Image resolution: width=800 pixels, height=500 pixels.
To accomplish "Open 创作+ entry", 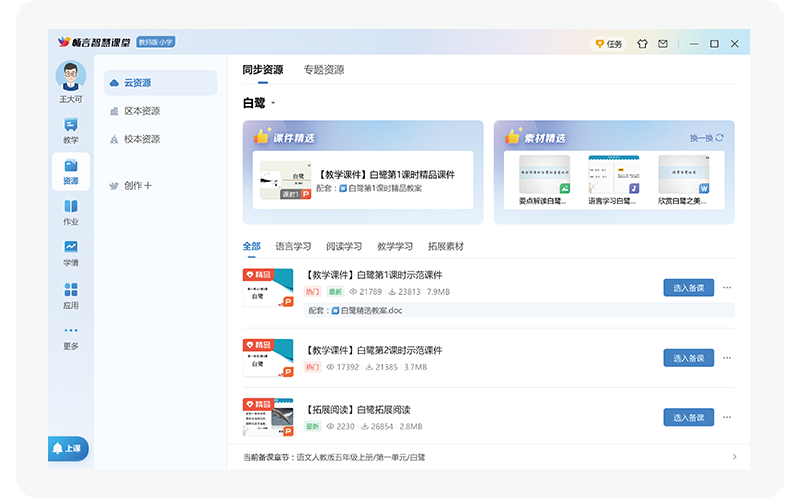I will coord(131,186).
